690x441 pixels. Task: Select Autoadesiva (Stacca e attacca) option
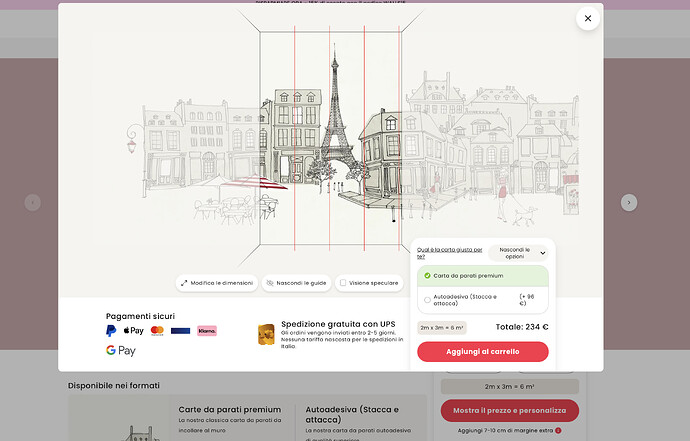pos(483,300)
